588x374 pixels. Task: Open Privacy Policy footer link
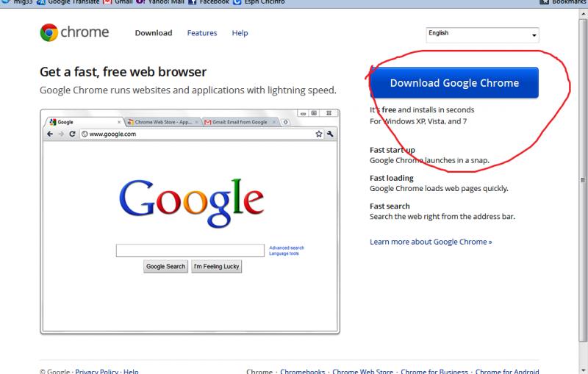(x=97, y=371)
